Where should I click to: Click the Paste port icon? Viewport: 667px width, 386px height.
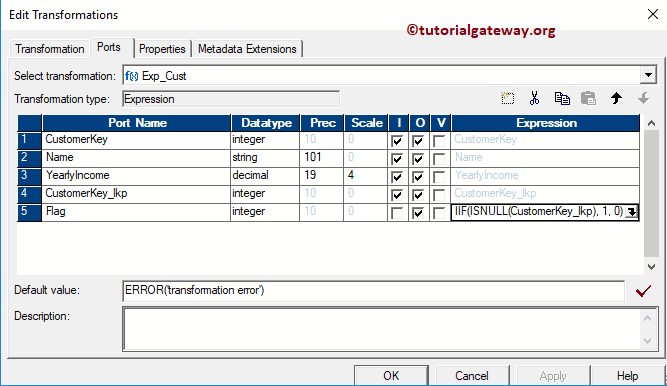coord(589,98)
